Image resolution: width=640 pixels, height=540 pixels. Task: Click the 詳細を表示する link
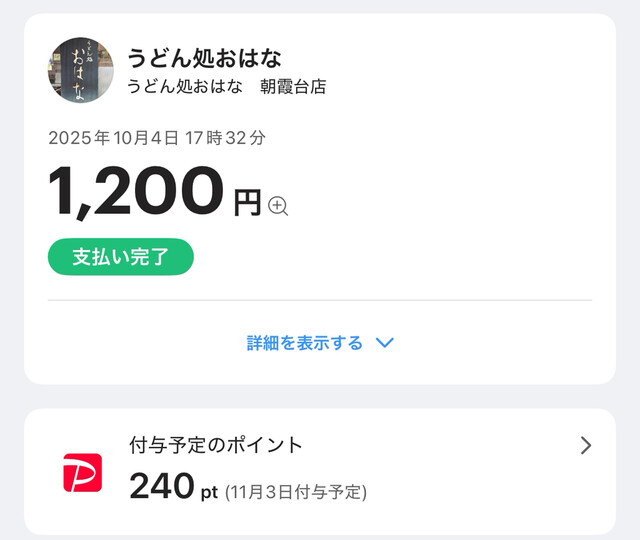coord(305,343)
